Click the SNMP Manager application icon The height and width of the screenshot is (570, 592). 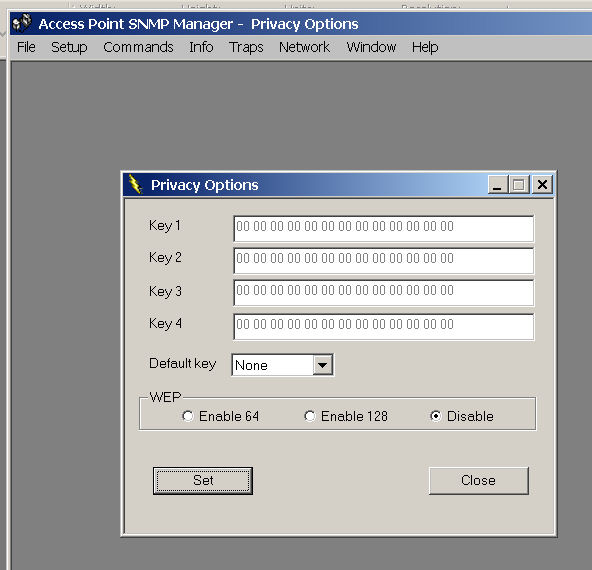22,23
